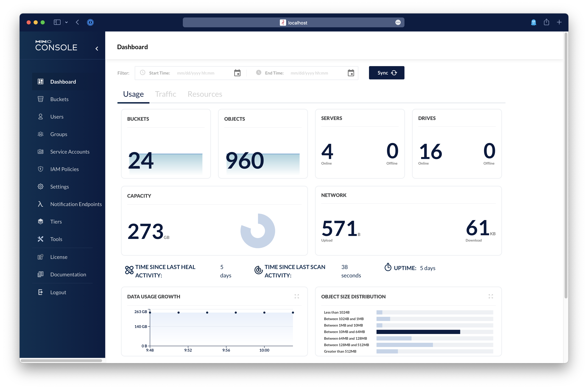Image resolution: width=588 pixels, height=389 pixels.
Task: Click the Groups icon in sidebar
Action: point(40,134)
